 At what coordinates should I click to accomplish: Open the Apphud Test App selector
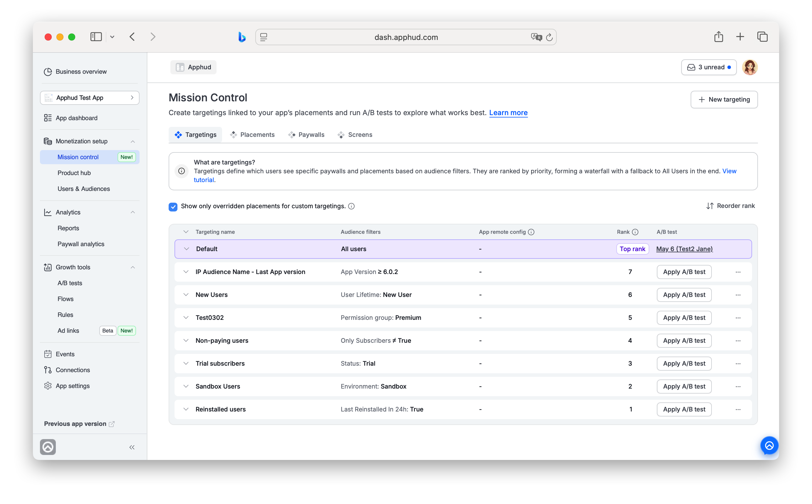90,98
